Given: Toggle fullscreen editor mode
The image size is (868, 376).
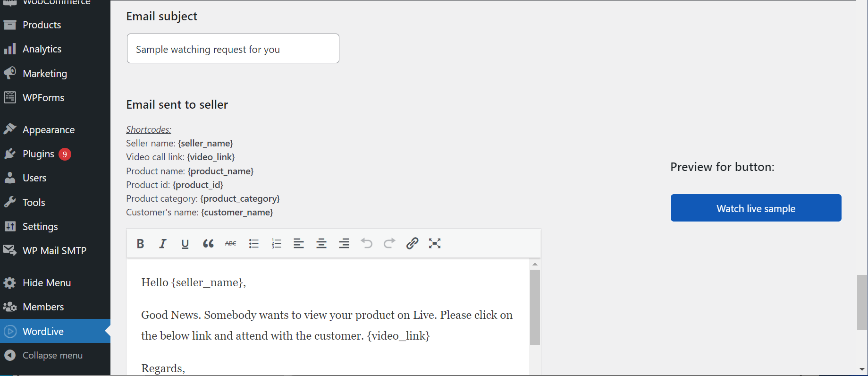Looking at the screenshot, I should 435,244.
